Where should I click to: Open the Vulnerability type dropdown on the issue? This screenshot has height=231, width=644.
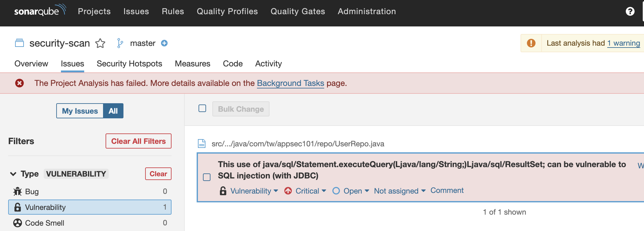pos(254,191)
